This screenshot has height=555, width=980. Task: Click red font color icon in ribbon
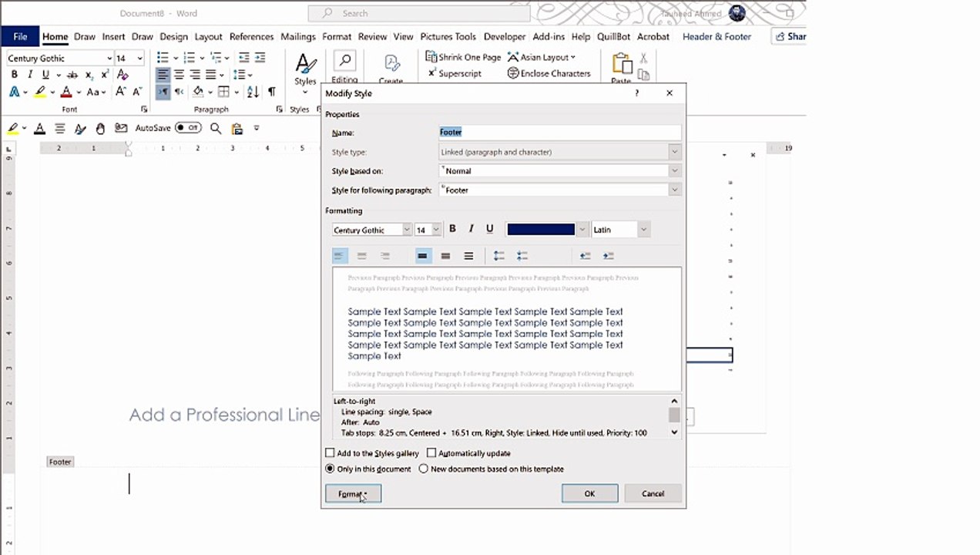pos(66,92)
